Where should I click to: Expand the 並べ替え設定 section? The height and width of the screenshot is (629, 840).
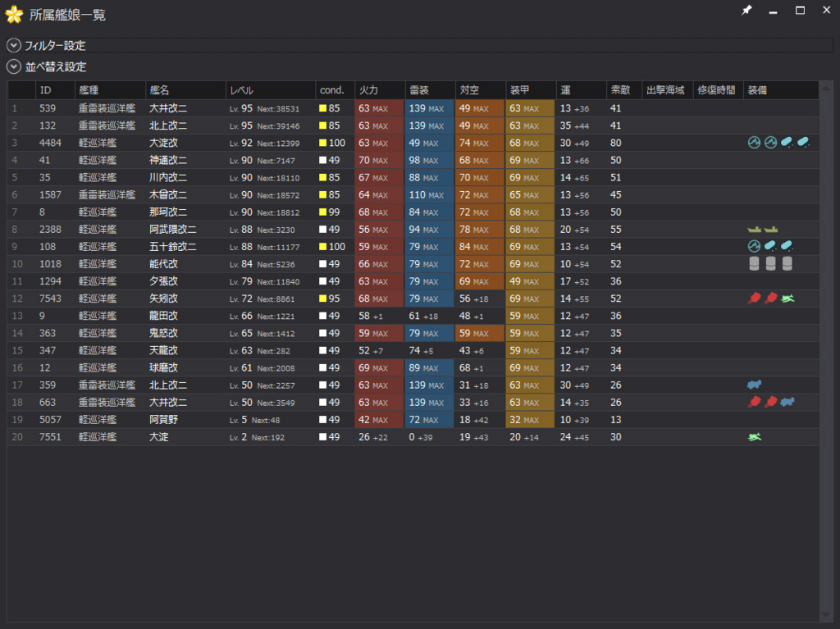[x=14, y=67]
